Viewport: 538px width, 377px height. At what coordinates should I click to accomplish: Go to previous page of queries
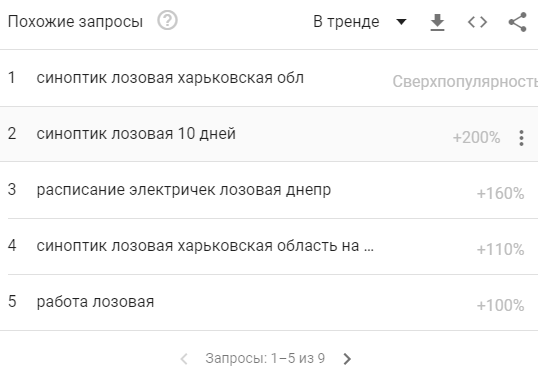(x=184, y=359)
